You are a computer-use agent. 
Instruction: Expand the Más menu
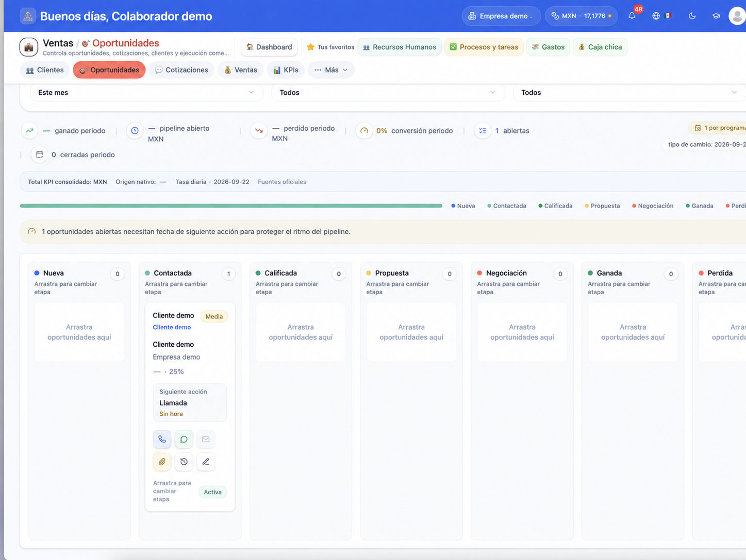click(331, 70)
